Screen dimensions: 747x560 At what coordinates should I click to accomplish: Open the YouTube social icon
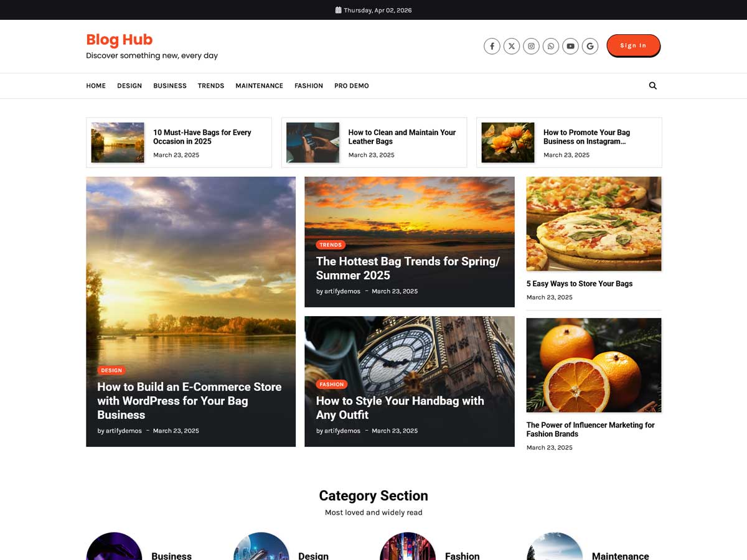pyautogui.click(x=570, y=46)
